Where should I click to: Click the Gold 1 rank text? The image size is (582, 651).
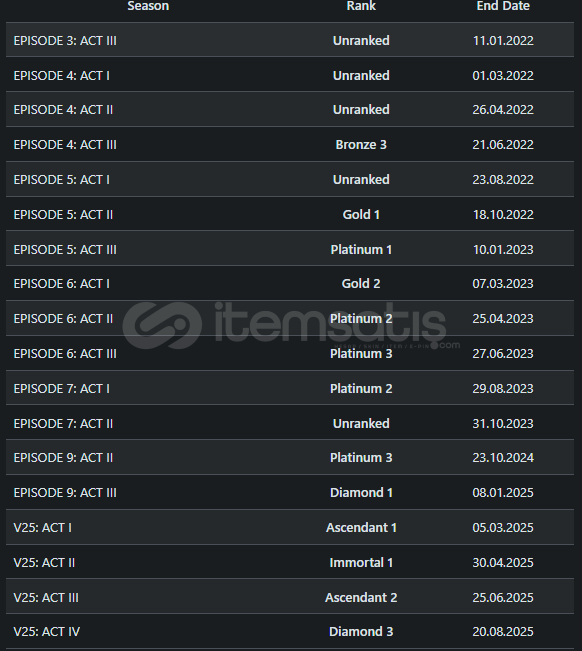(x=361, y=214)
